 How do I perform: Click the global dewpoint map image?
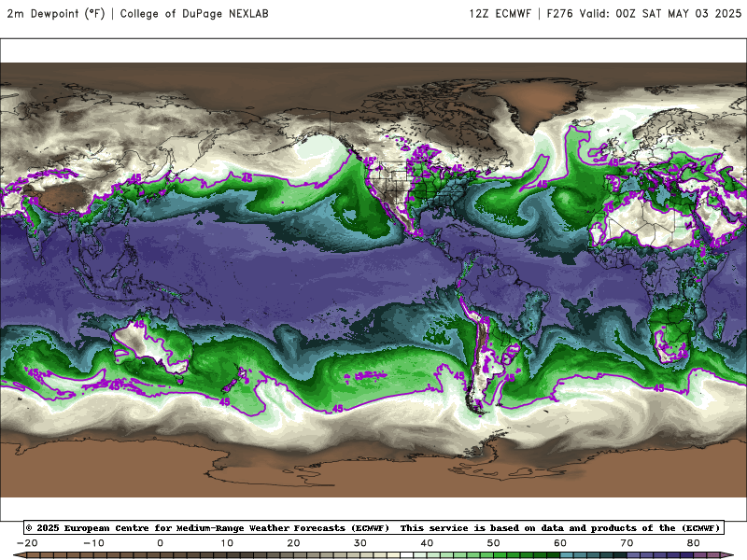(373, 280)
